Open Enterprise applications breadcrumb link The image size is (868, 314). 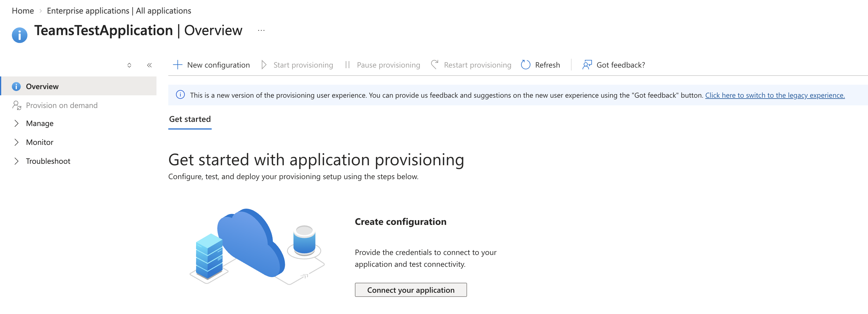click(x=119, y=11)
